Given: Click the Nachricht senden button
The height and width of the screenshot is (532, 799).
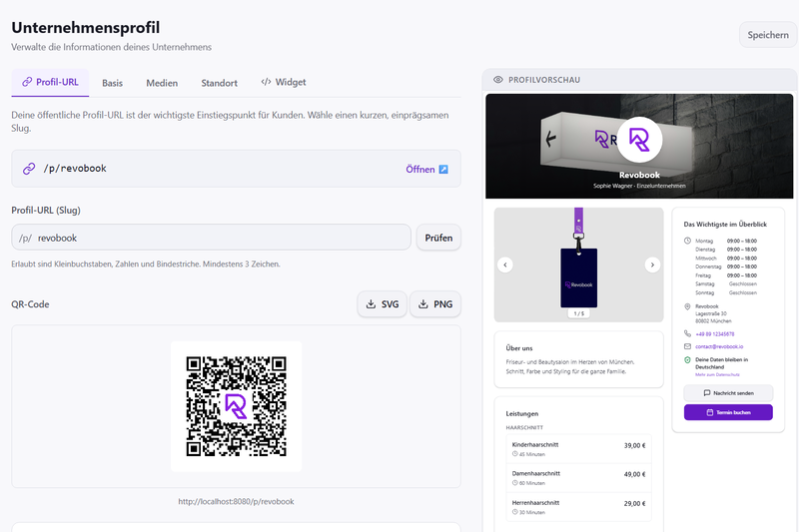Looking at the screenshot, I should coord(728,393).
